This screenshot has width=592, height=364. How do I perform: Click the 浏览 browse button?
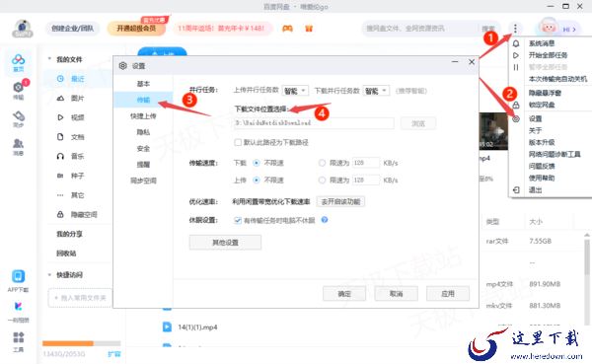[418, 123]
